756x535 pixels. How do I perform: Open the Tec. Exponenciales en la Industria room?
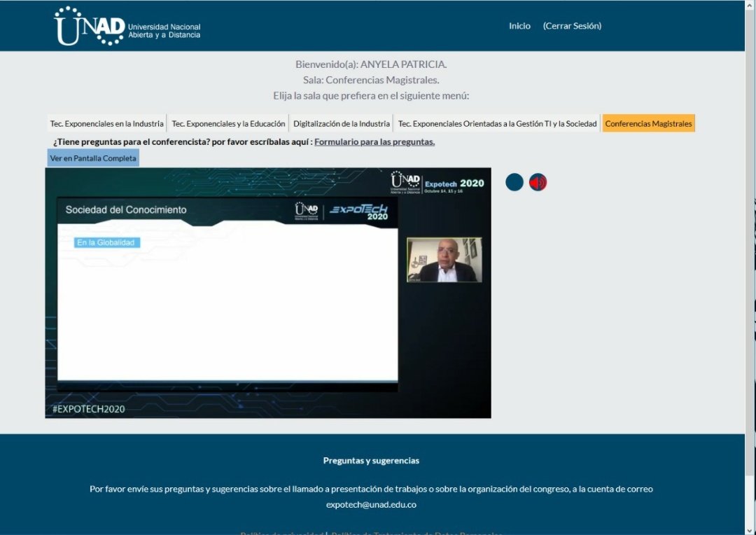[x=106, y=123]
